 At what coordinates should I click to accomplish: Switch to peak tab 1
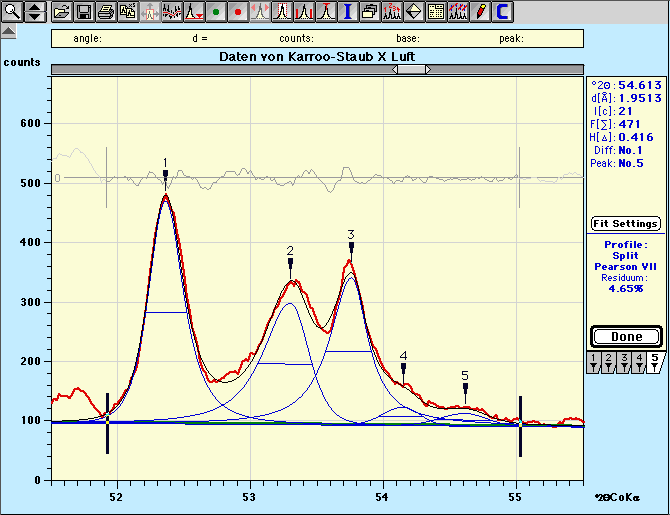[594, 361]
